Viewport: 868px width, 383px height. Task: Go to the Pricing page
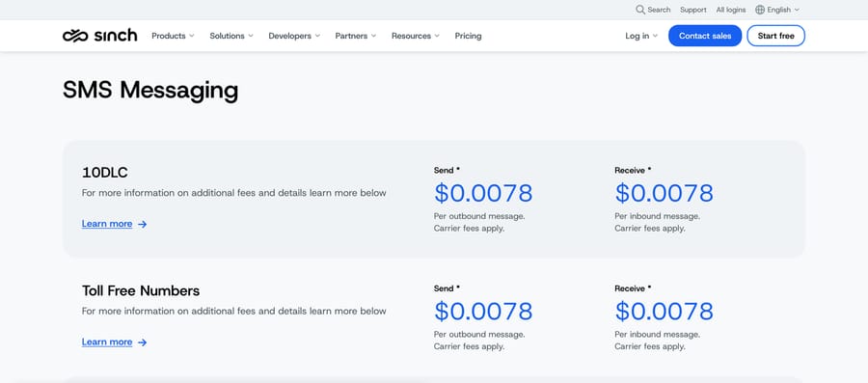(469, 36)
